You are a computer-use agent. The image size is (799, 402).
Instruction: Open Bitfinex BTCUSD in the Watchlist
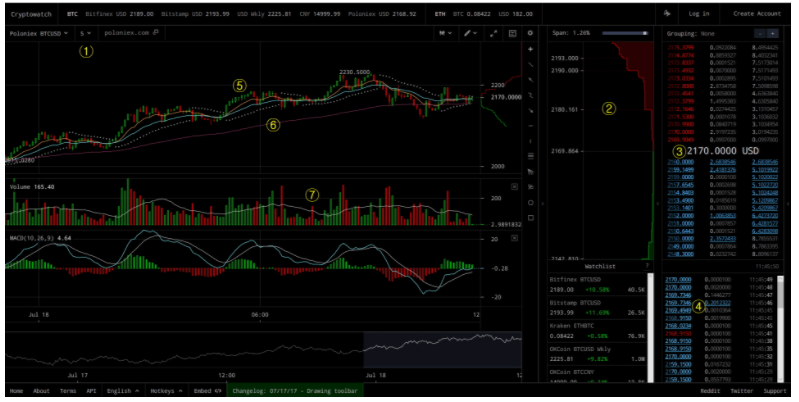pos(597,284)
